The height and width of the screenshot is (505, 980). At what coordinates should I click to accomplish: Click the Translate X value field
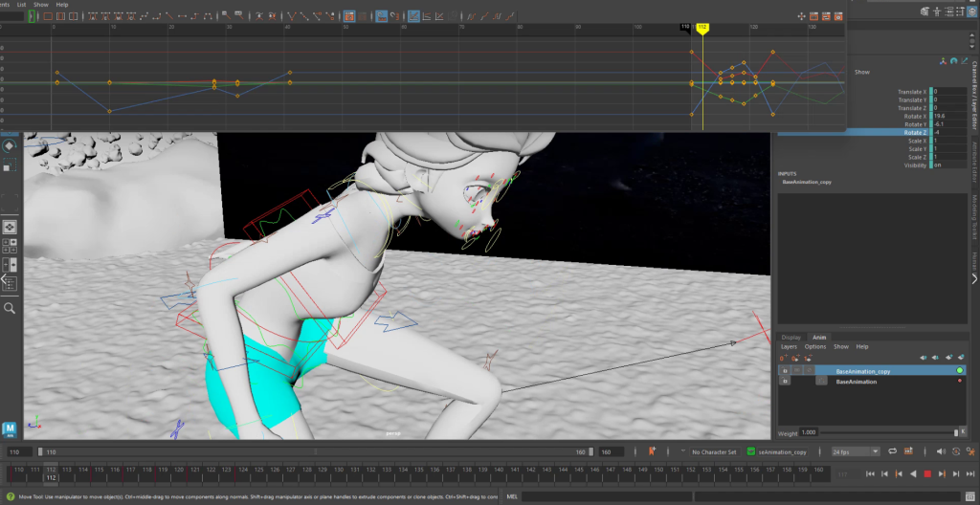click(950, 92)
